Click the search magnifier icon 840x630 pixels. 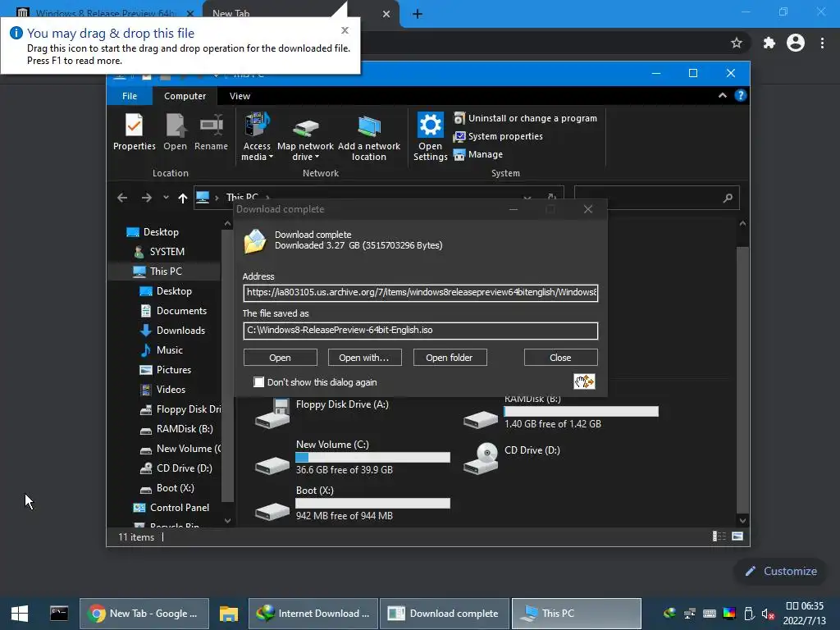pyautogui.click(x=728, y=199)
